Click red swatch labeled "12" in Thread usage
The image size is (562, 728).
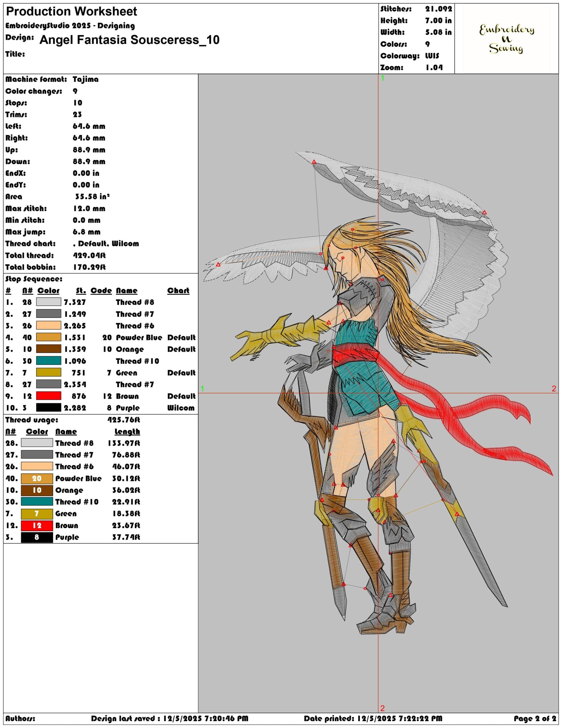point(37,525)
